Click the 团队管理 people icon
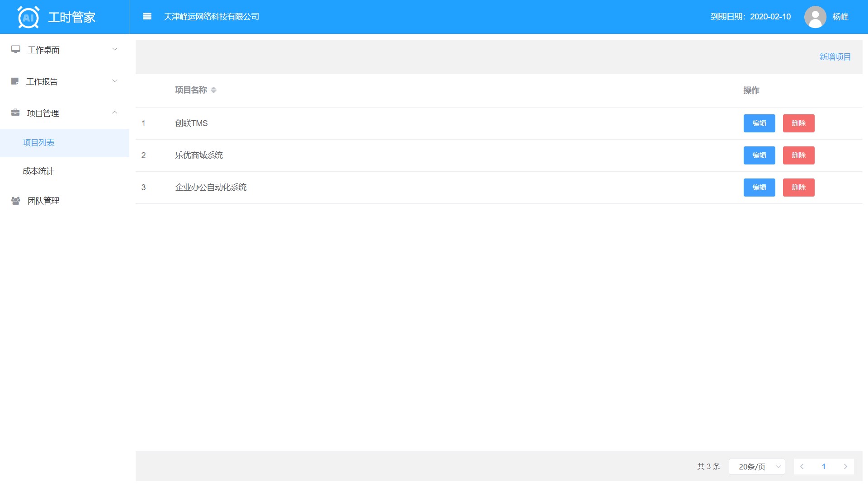Image resolution: width=868 pixels, height=488 pixels. click(x=16, y=201)
